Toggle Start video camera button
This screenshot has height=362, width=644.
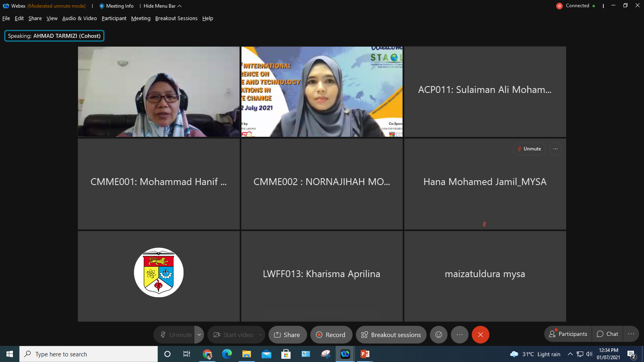pos(233,335)
